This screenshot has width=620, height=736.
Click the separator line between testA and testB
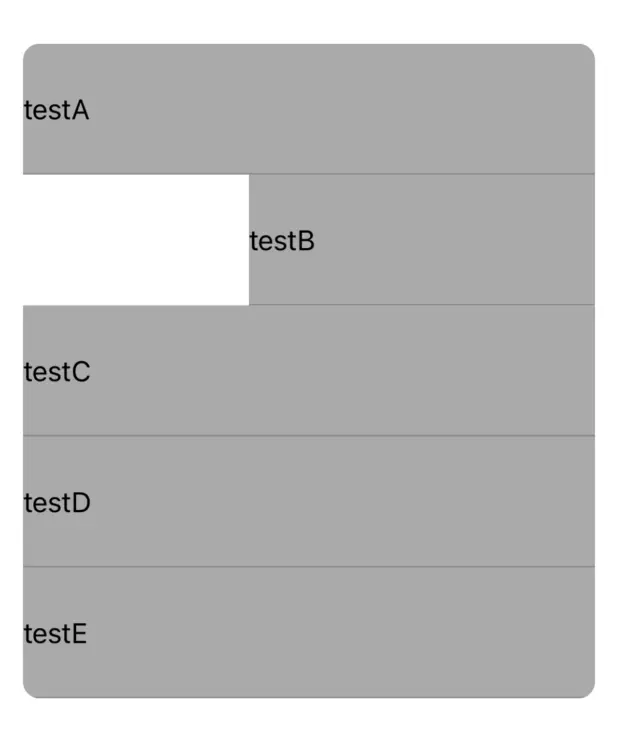coord(308,174)
